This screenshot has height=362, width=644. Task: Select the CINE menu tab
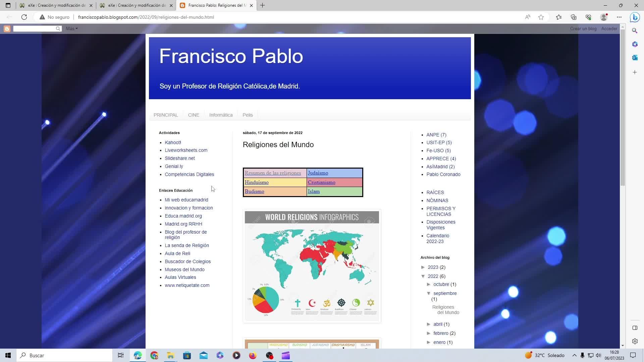click(x=194, y=115)
